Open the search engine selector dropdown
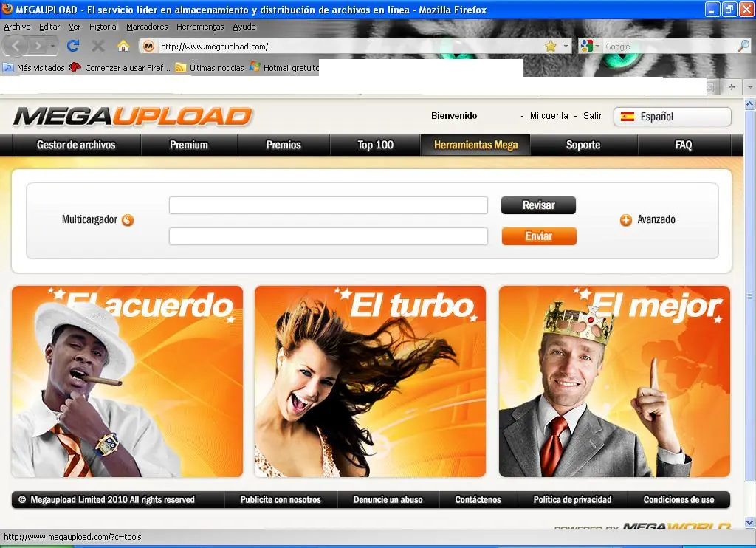The height and width of the screenshot is (548, 756). (597, 47)
